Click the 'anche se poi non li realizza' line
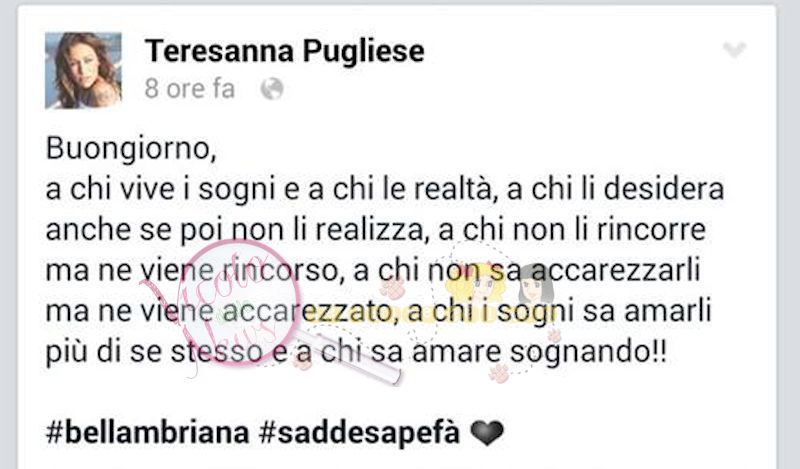This screenshot has width=800, height=469. (376, 231)
